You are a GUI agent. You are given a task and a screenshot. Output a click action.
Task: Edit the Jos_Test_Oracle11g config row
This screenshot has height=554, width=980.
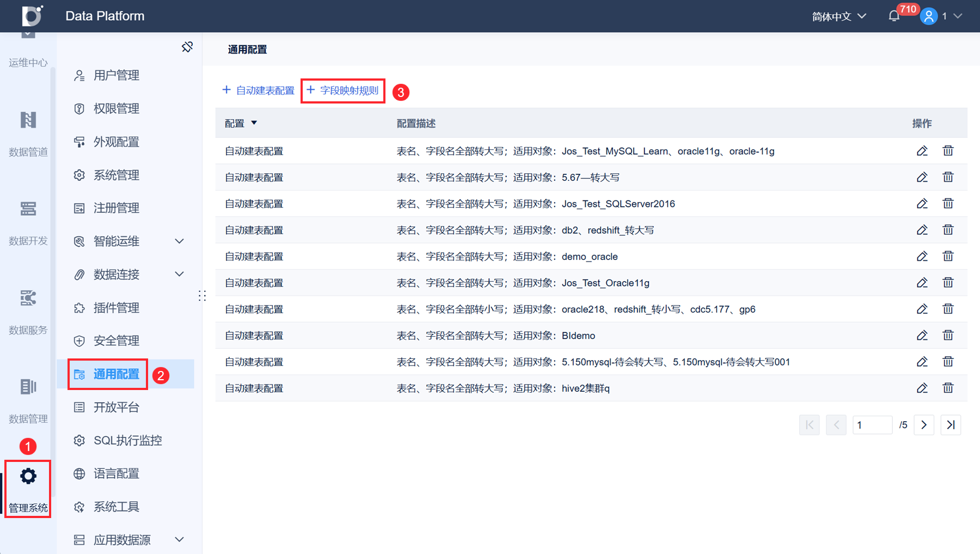[x=922, y=283]
